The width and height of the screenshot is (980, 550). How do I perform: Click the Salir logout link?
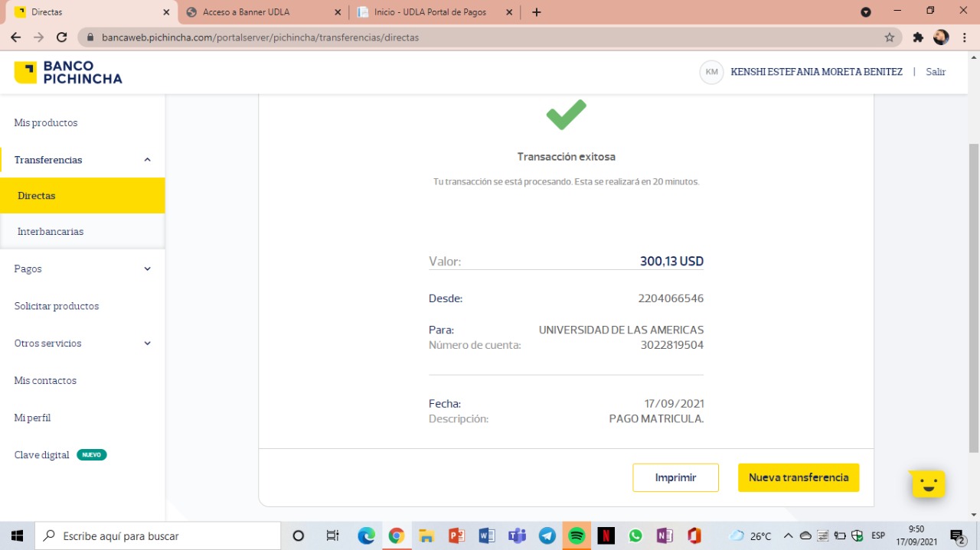tap(936, 72)
